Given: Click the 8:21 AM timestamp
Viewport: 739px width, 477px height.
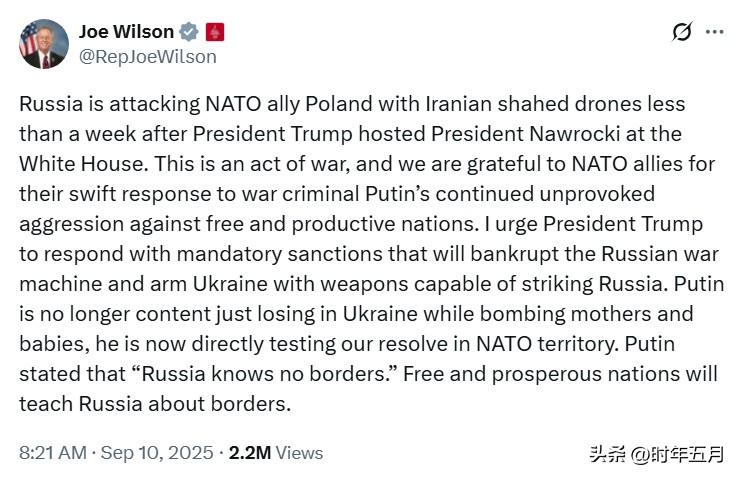Looking at the screenshot, I should pyautogui.click(x=53, y=452).
